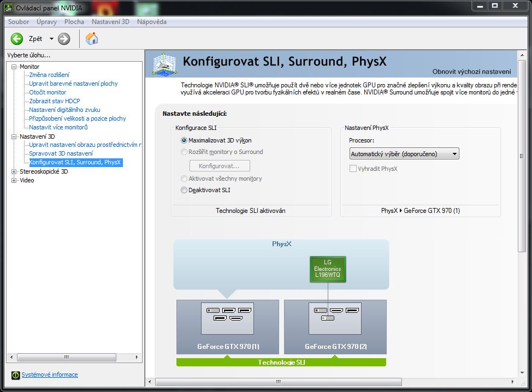Expand the Stereoskopické 3D tree node
This screenshot has height=392, width=532.
pos(14,171)
